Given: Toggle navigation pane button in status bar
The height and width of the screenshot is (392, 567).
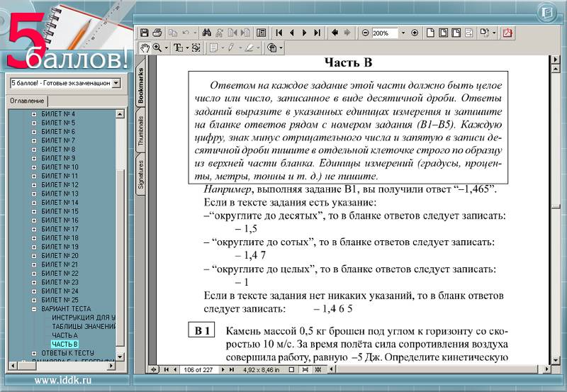Looking at the screenshot, I should [154, 369].
